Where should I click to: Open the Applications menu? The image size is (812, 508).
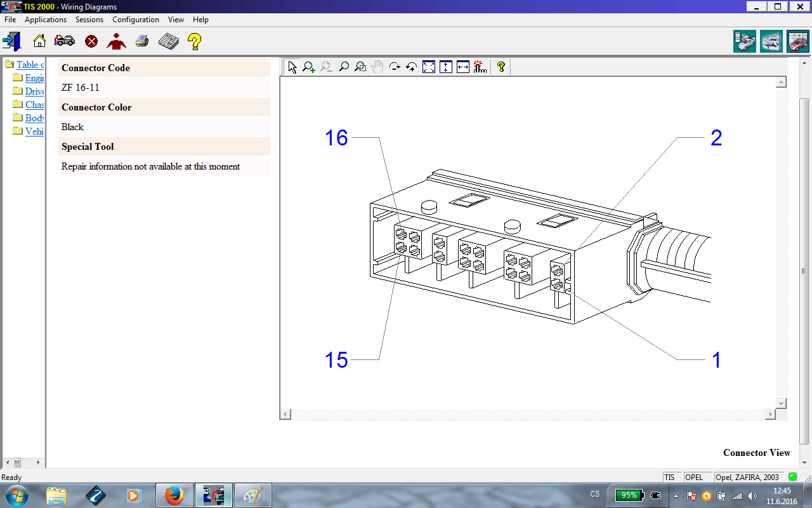pyautogui.click(x=46, y=20)
